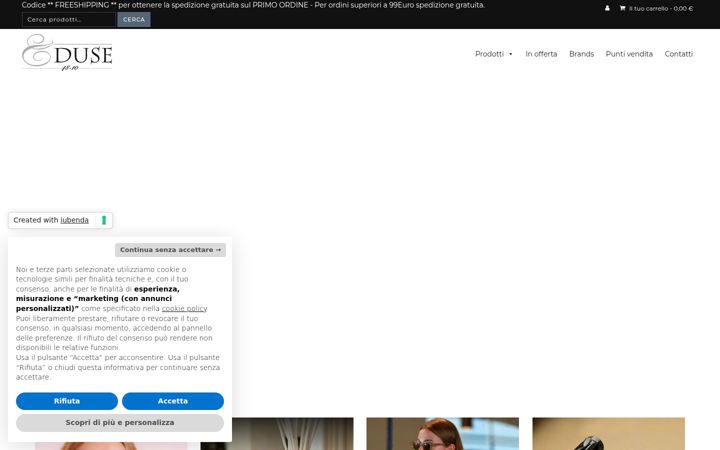Open Il tuo carrello cart summary
The image size is (720, 450).
coord(660,8)
